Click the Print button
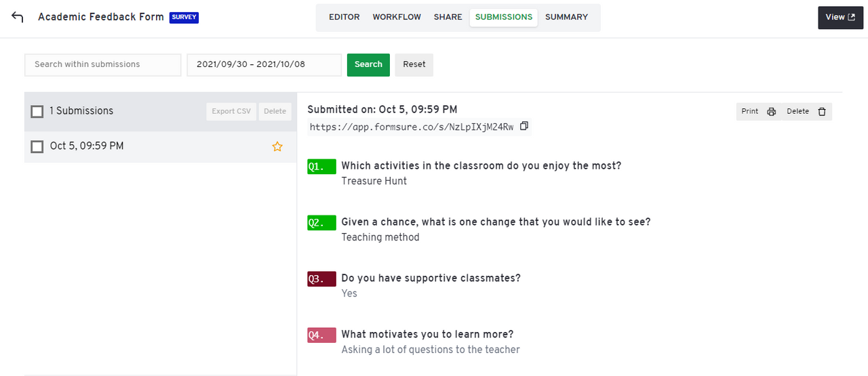Screen dimensions: 868x376 (x=758, y=112)
